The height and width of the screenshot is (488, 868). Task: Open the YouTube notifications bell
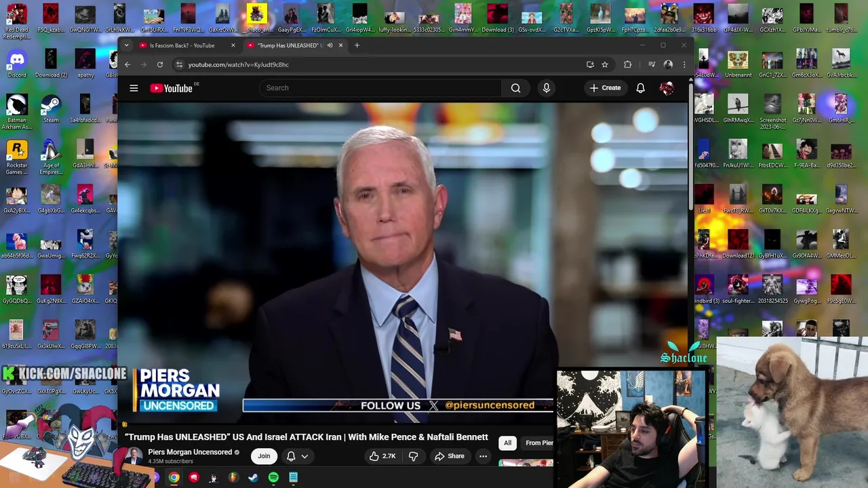tap(640, 88)
